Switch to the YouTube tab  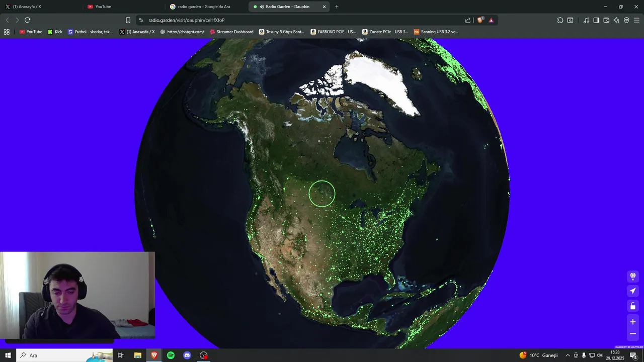click(124, 7)
